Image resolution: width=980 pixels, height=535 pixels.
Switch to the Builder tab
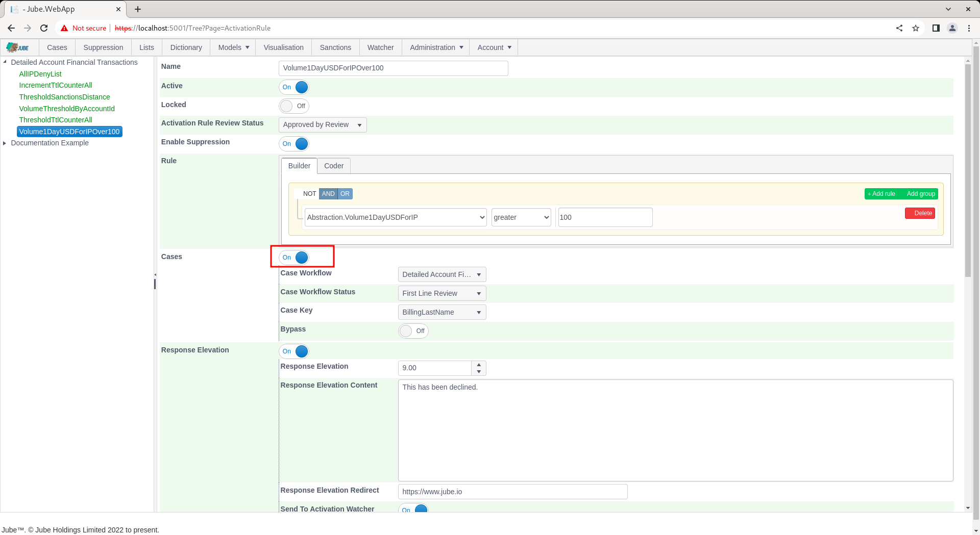[299, 166]
